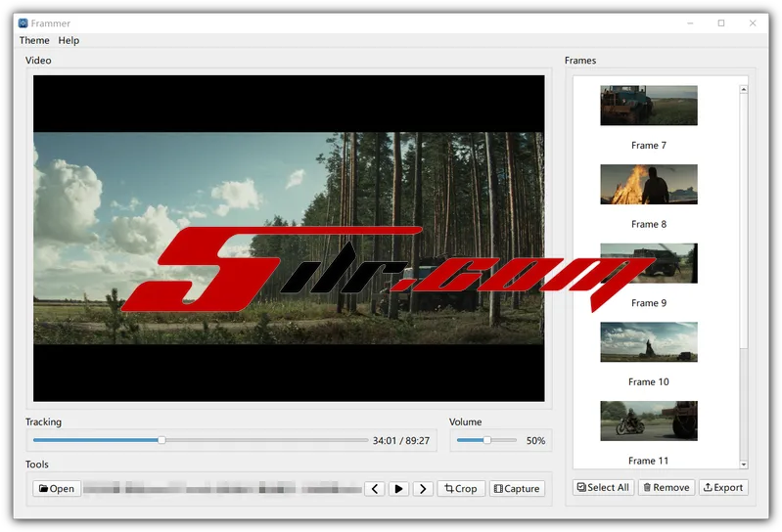Viewport: 782px width, 532px height.
Task: Select the Frame 11 motorcycle thumbnail
Action: click(648, 421)
